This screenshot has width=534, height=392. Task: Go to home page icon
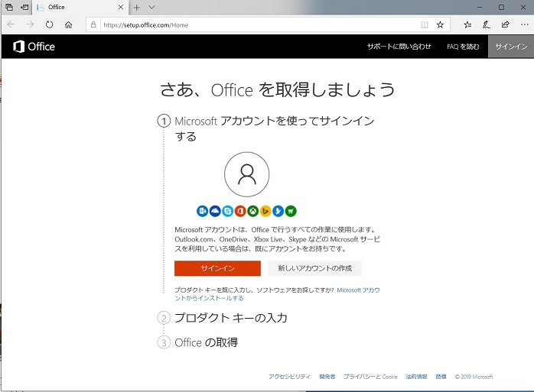68,24
